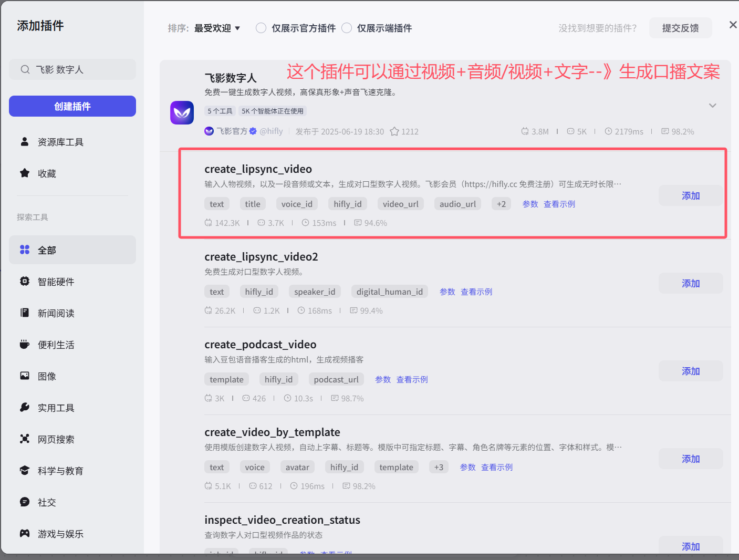This screenshot has height=560, width=739.
Task: Click the 飞影数字人 plugin logo
Action: click(182, 112)
